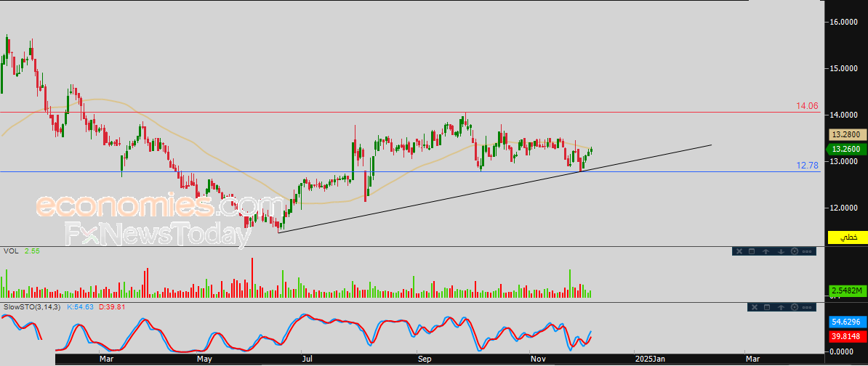Viewport: 868px width, 366px height.
Task: Select the green 2.5482M volume tag
Action: [847, 290]
